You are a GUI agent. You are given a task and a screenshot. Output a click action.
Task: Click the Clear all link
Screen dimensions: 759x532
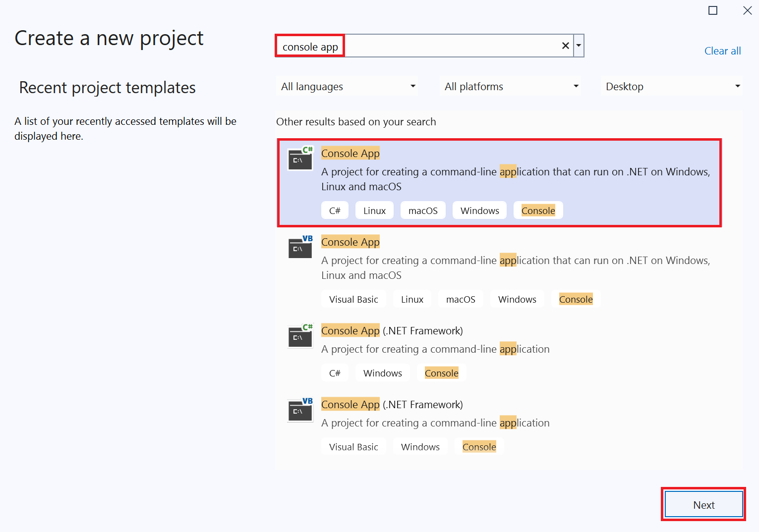click(722, 51)
